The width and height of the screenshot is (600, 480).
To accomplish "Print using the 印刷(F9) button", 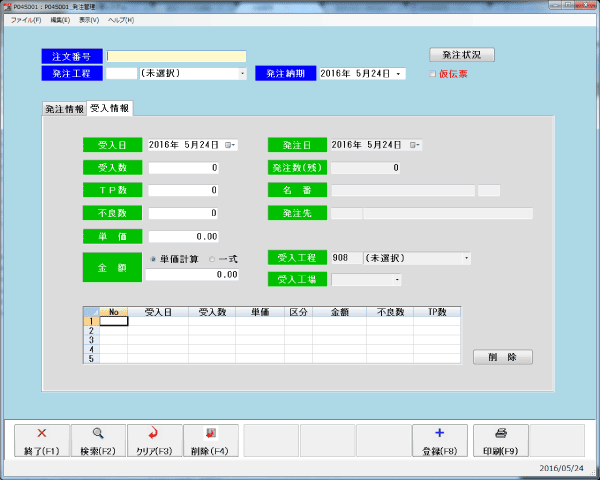I will click(500, 441).
